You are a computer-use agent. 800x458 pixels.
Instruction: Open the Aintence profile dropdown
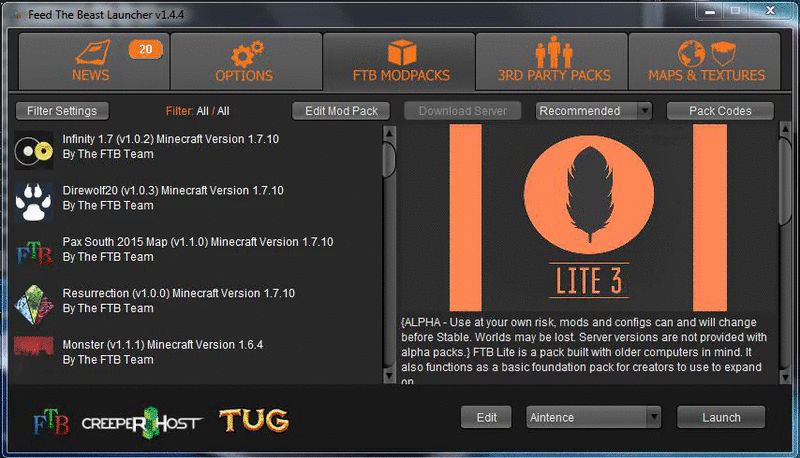pyautogui.click(x=593, y=417)
